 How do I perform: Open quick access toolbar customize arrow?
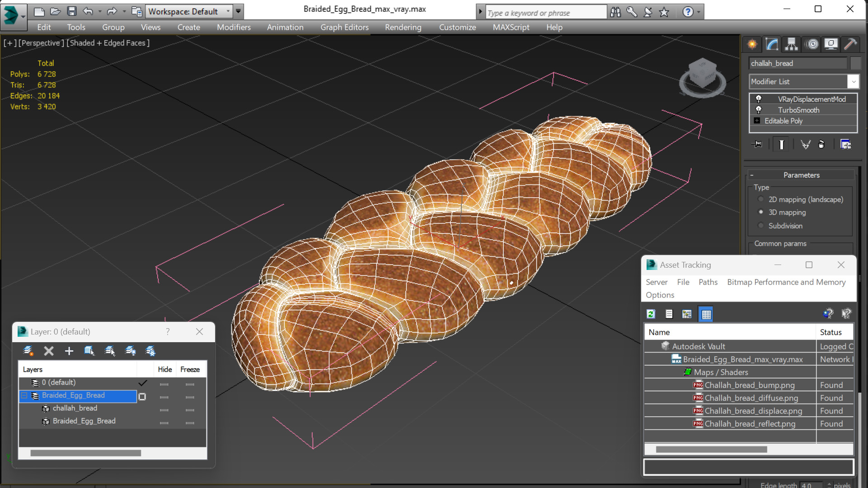pos(238,11)
